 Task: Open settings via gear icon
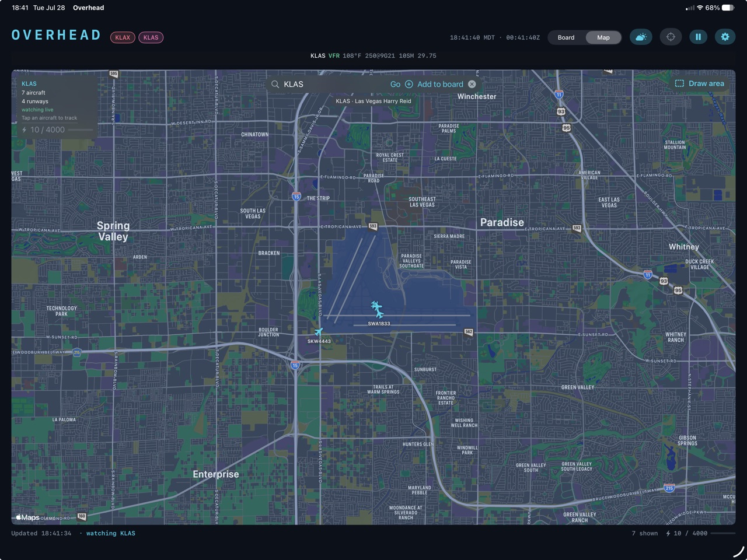pos(725,37)
